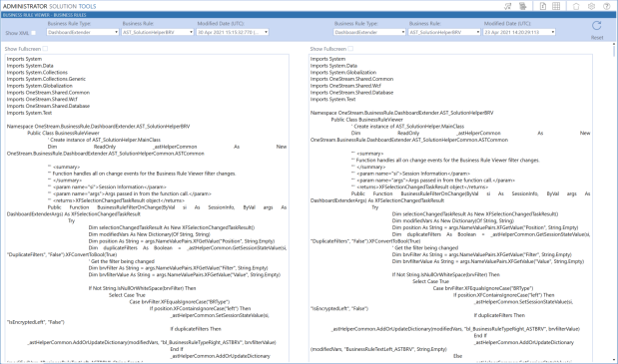This screenshot has height=364, width=618.
Task: Go to the Home icon
Action: tap(576, 6)
